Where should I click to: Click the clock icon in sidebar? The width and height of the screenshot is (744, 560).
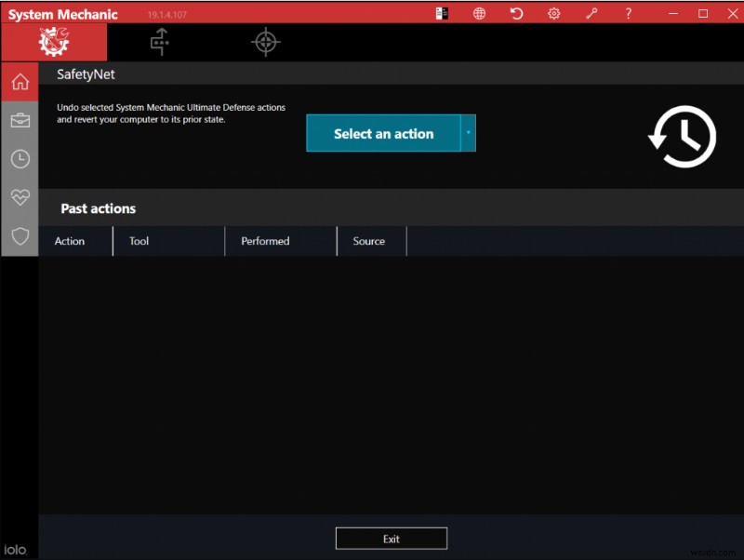(20, 159)
